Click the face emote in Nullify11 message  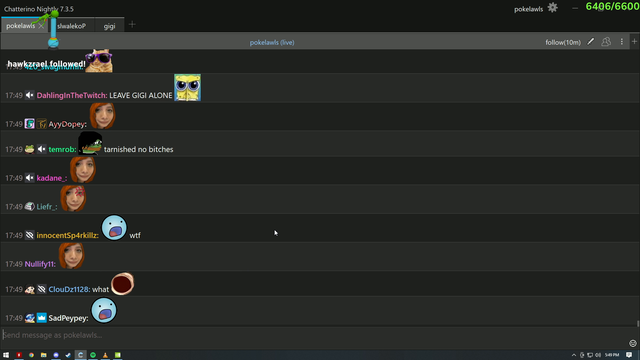tap(71, 256)
